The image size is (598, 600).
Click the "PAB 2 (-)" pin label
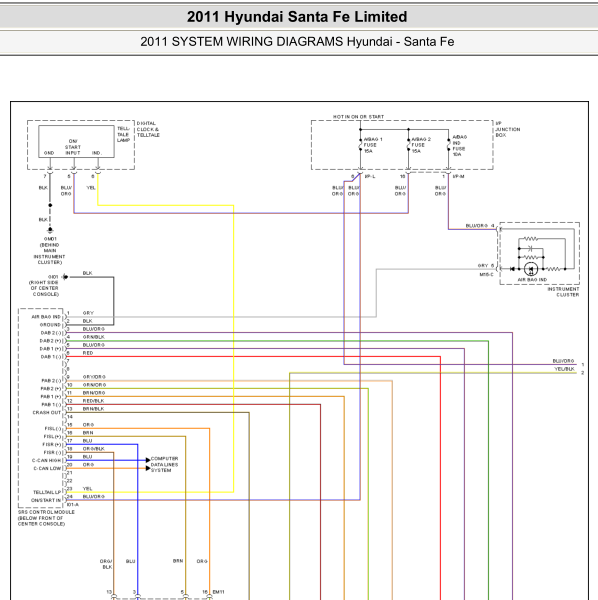(51, 381)
